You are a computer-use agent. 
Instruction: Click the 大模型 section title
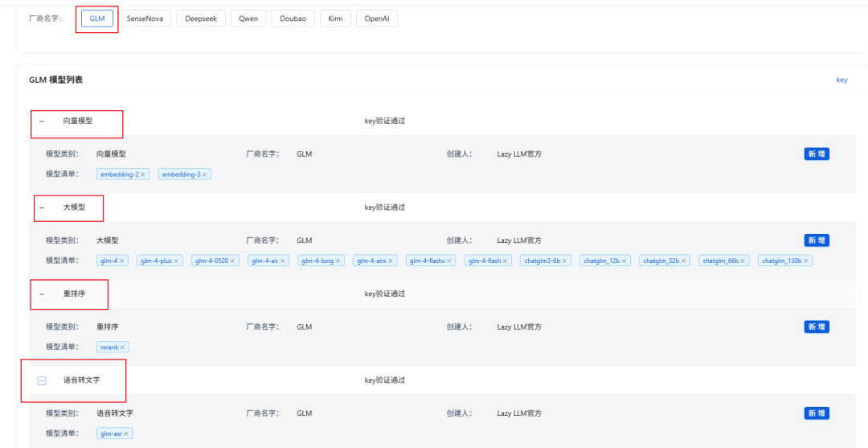point(74,208)
